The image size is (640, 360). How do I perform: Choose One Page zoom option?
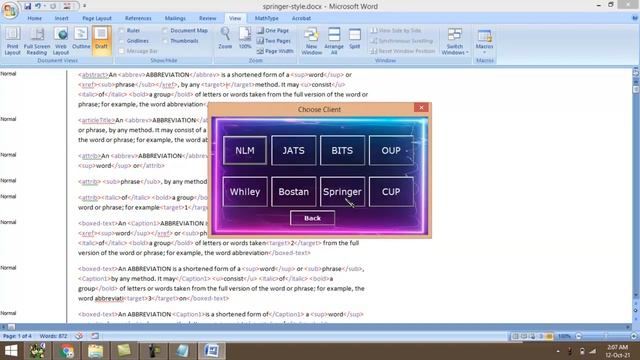273,31
